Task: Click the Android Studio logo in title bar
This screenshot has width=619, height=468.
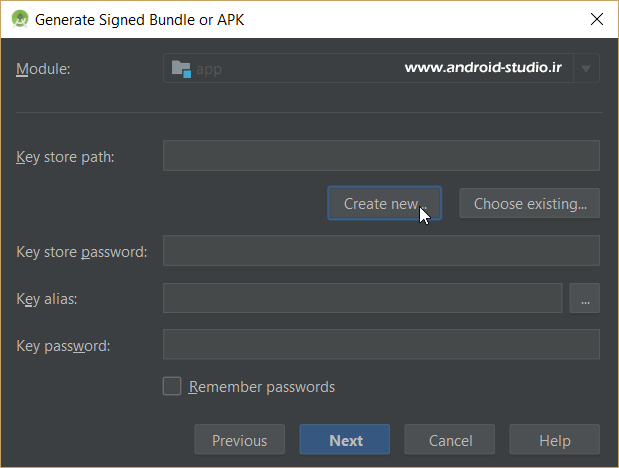Action: [x=18, y=19]
